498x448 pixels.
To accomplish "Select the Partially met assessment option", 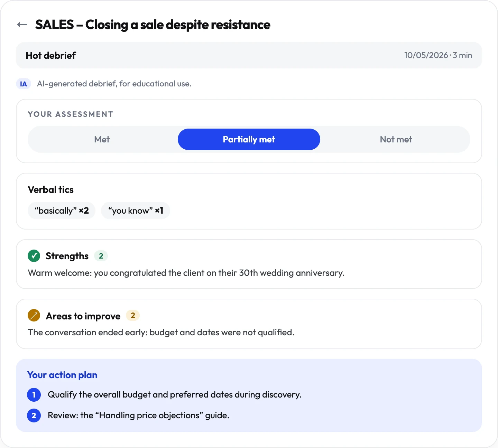I will pos(249,139).
